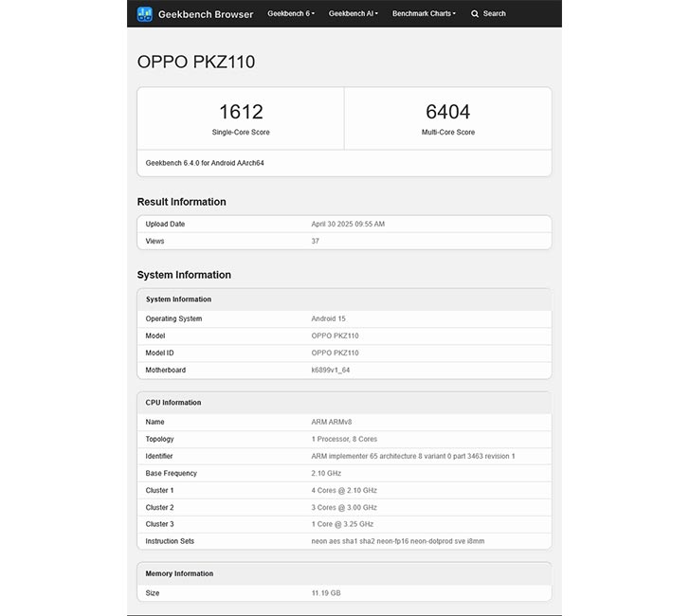Image resolution: width=690 pixels, height=616 pixels.
Task: Click the 1612 single-core score
Action: (x=241, y=112)
